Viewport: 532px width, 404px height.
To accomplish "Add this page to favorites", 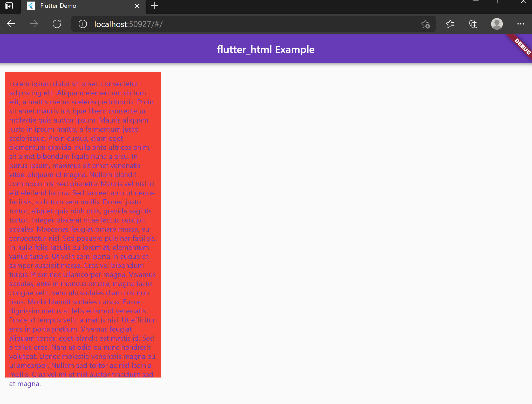I will 426,24.
